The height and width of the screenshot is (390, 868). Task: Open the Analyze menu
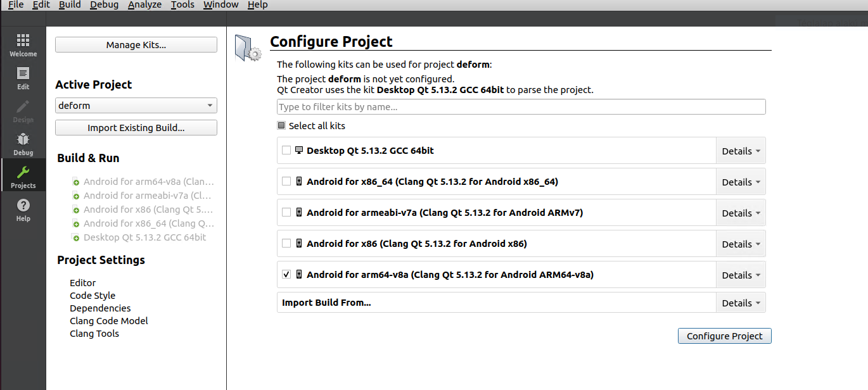(x=144, y=5)
